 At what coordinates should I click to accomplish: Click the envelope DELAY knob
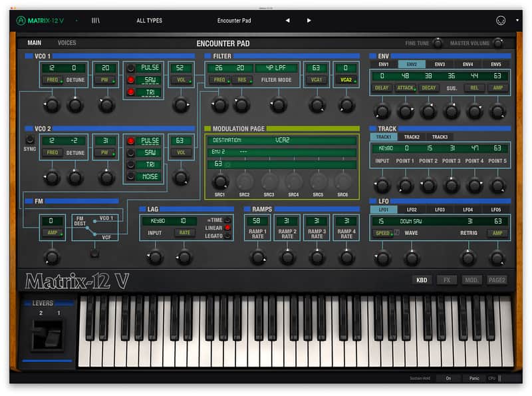click(382, 111)
